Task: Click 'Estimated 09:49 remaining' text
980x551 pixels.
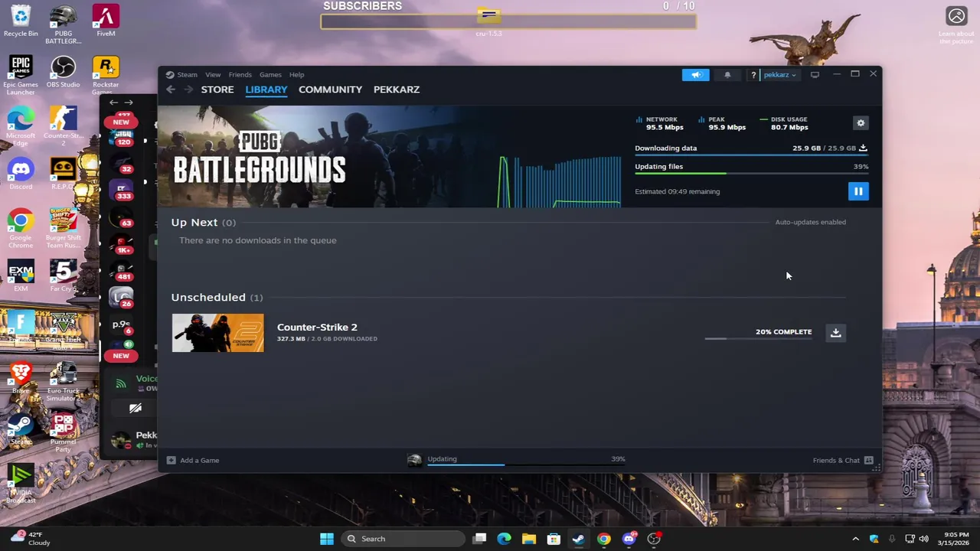Action: 677,191
